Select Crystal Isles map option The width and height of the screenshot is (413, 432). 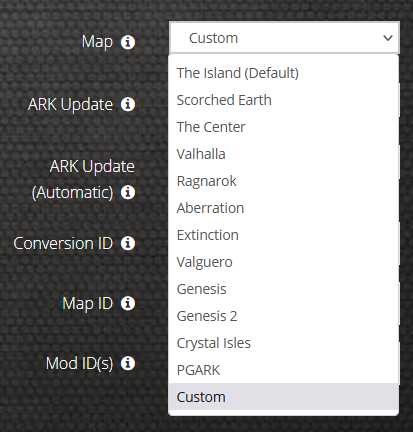(x=284, y=343)
